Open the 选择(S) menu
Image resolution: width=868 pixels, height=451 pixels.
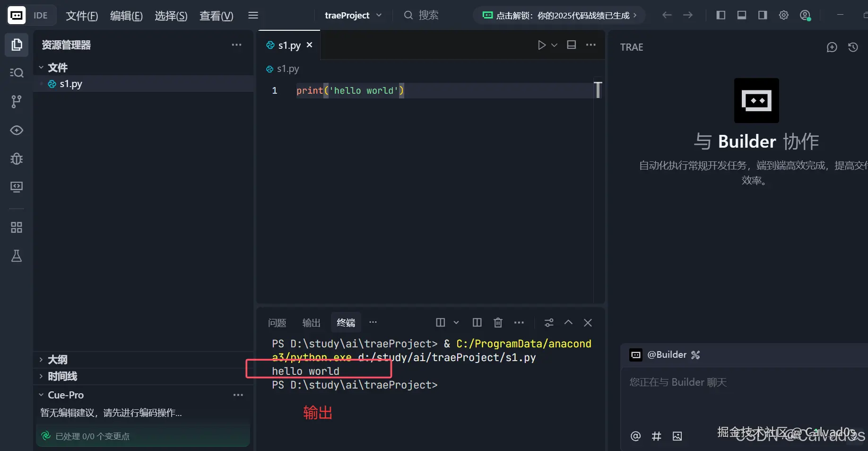(x=171, y=16)
